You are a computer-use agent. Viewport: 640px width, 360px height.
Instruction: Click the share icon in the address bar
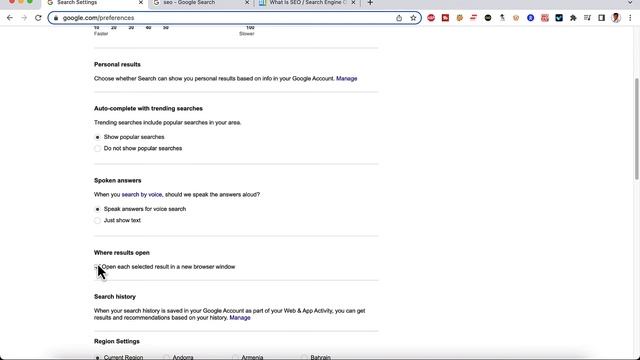click(399, 18)
